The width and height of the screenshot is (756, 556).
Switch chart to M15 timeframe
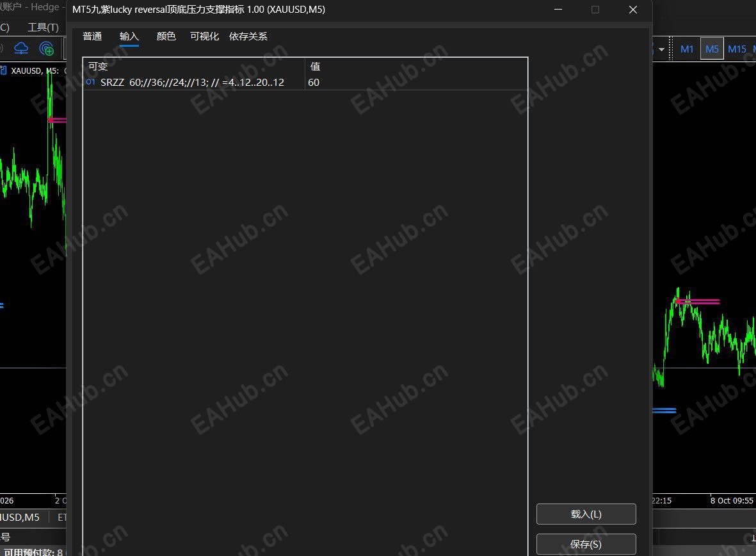(737, 49)
